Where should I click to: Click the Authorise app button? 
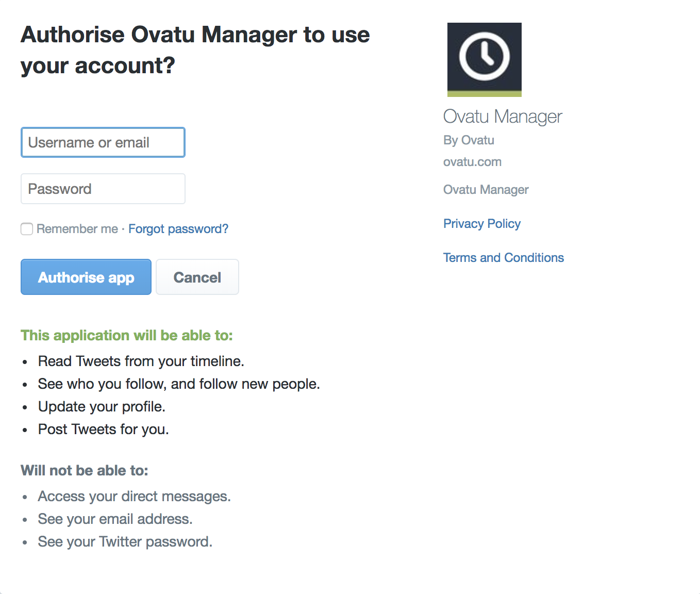(x=86, y=277)
